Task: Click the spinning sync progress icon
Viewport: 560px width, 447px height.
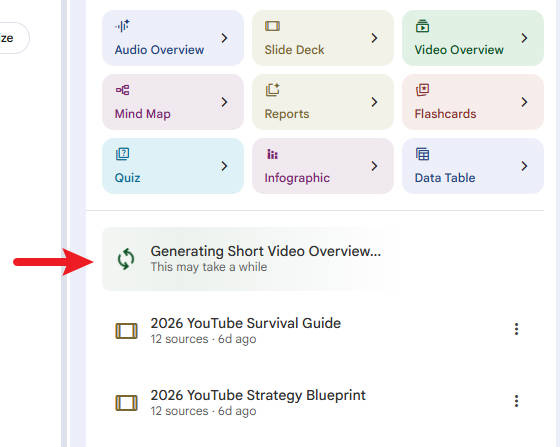Action: tap(126, 259)
